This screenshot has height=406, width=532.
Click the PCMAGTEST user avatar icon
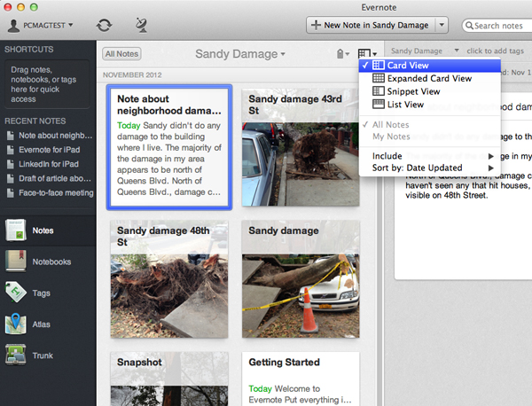pyautogui.click(x=13, y=26)
